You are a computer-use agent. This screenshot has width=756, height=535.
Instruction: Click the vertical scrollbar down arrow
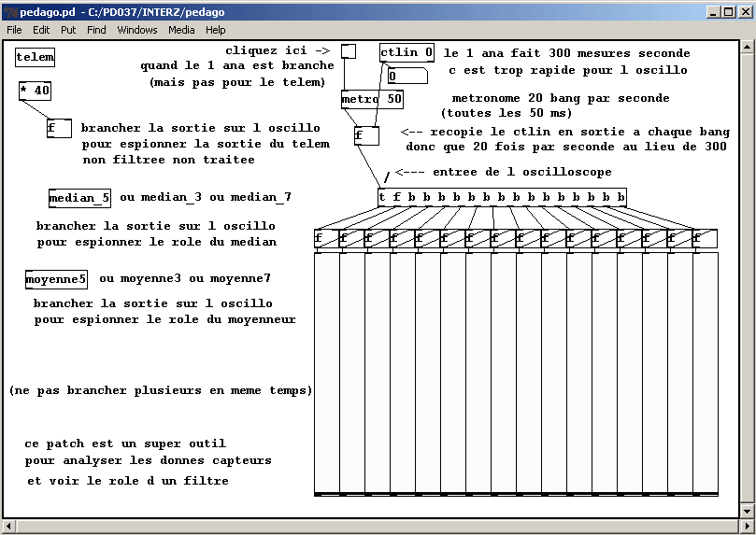[747, 510]
